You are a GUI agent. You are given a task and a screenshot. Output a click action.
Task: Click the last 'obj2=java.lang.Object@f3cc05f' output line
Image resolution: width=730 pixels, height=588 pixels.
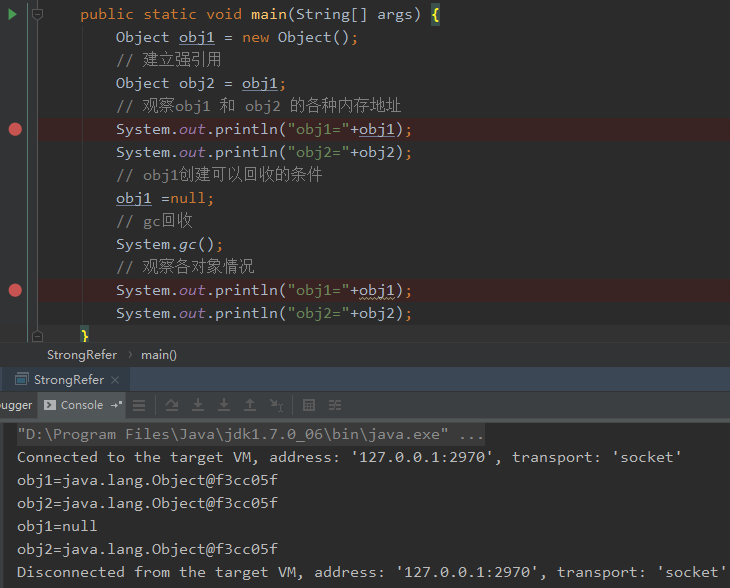coord(147,549)
